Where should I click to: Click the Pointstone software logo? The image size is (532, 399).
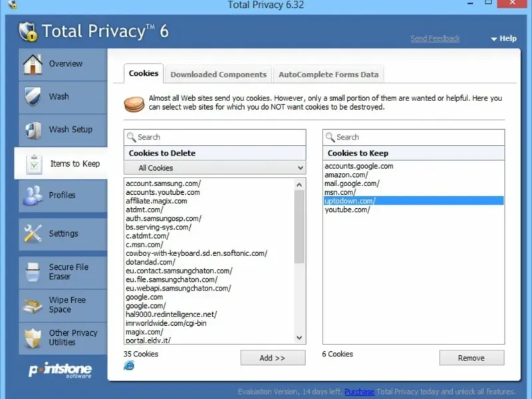pos(60,370)
